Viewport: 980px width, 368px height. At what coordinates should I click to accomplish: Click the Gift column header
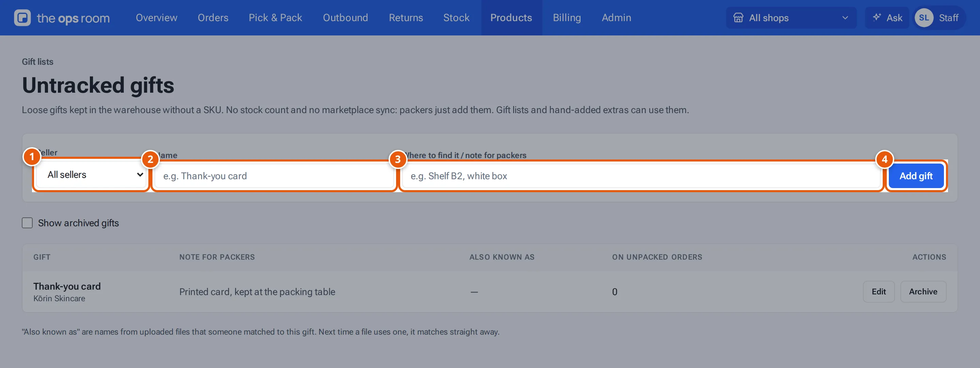(x=42, y=257)
